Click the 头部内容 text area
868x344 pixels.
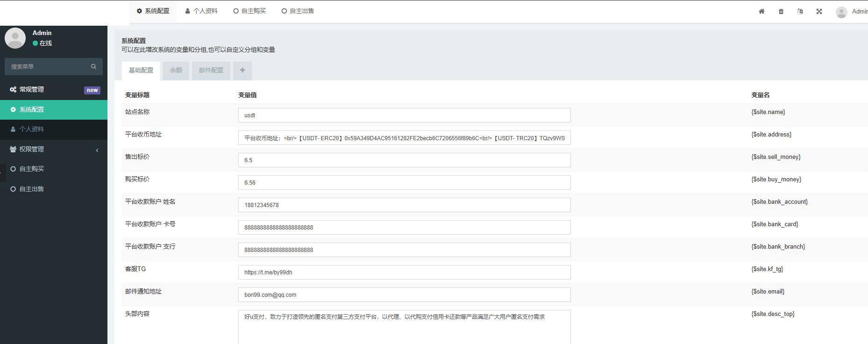click(404, 327)
